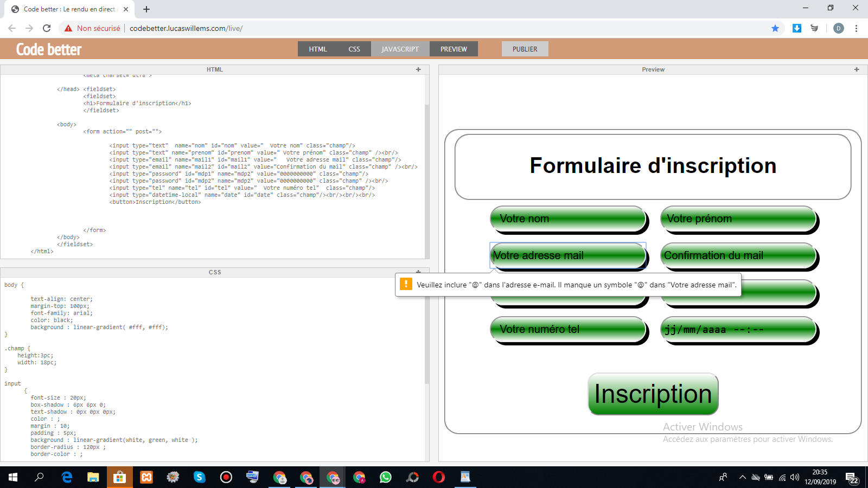Click the PUBLIER button

pyautogui.click(x=525, y=49)
